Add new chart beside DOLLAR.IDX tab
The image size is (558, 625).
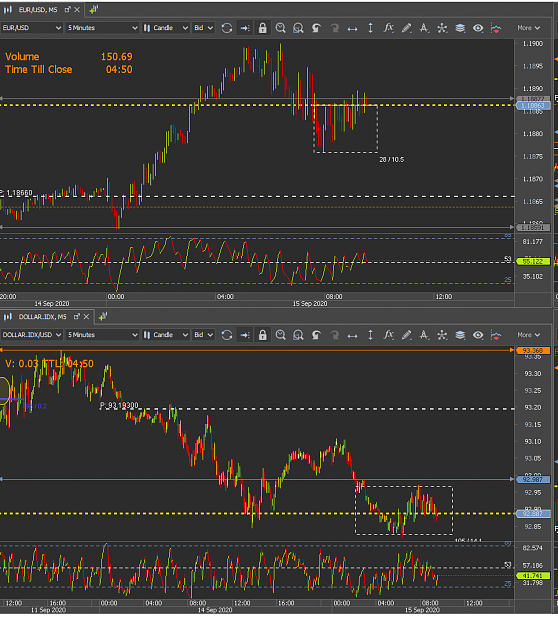(103, 317)
